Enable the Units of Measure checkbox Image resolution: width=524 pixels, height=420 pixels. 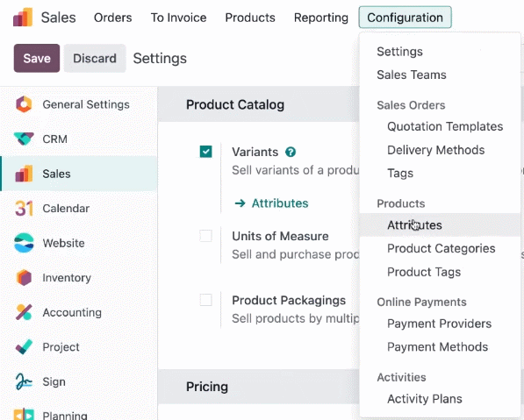pos(206,236)
